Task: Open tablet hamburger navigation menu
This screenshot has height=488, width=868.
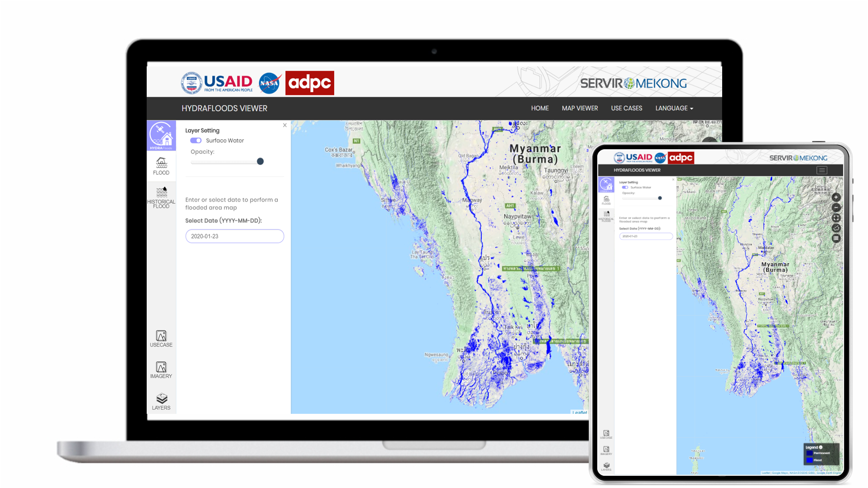Action: tap(822, 170)
